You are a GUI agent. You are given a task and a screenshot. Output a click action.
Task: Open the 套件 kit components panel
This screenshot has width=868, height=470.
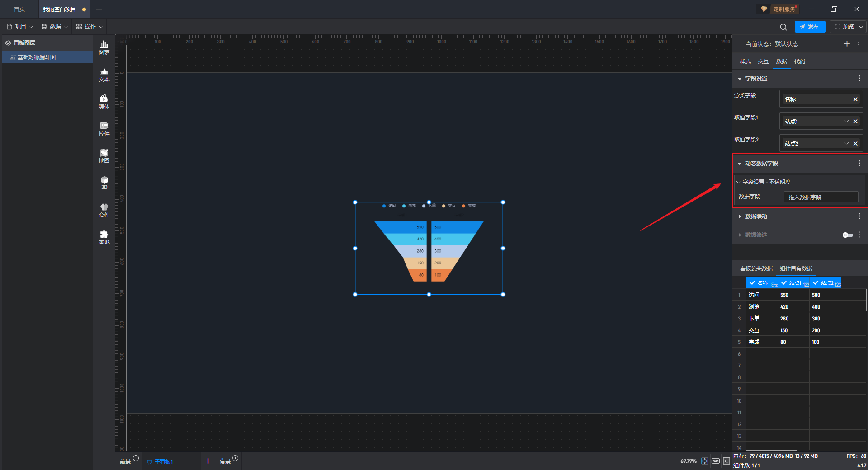click(104, 210)
